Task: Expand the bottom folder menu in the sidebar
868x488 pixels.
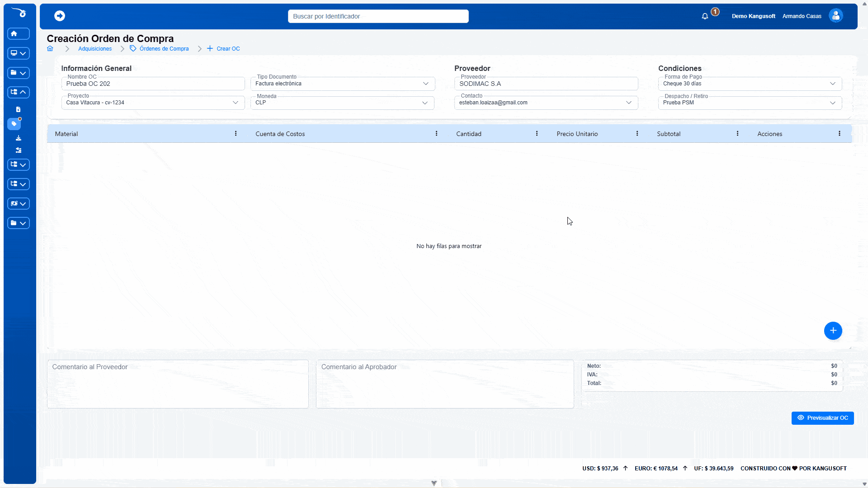Action: coord(19,223)
